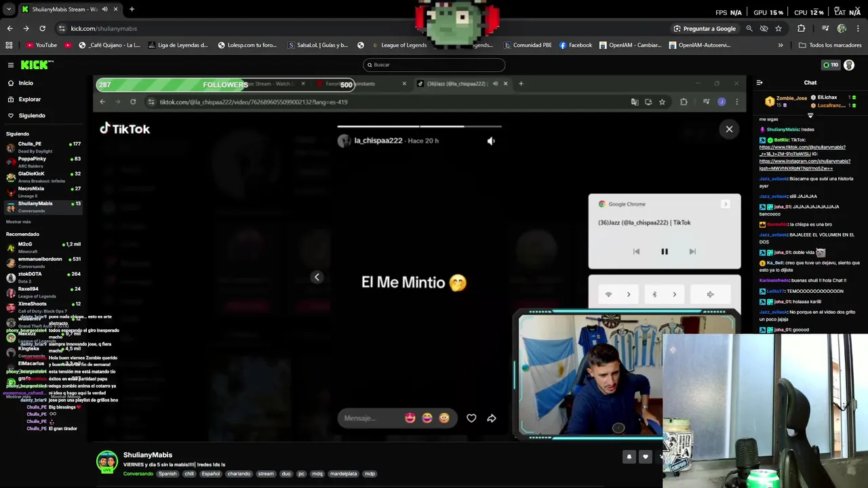868x488 pixels.
Task: Focus the TikTok 'Mensaje...' input
Action: click(372, 418)
